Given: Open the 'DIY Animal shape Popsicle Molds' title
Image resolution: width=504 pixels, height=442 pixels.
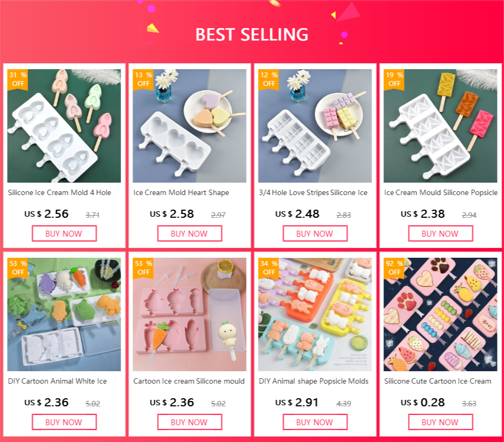Looking at the screenshot, I should click(314, 381).
